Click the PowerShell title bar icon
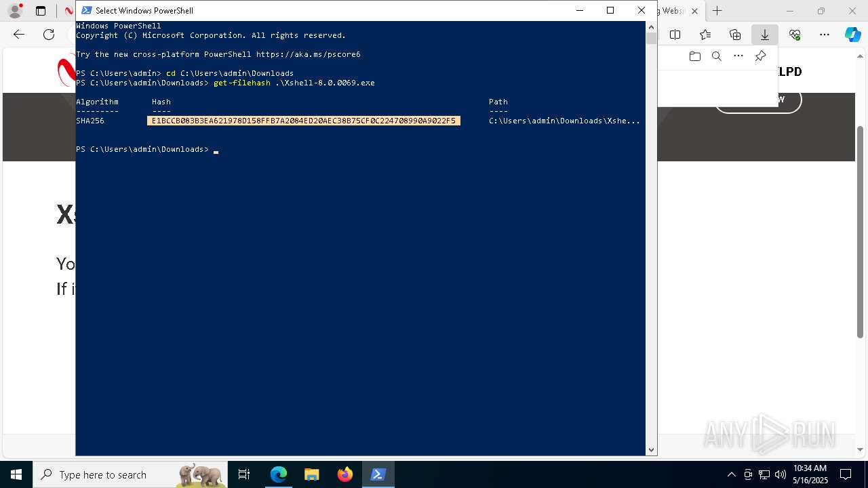The width and height of the screenshot is (868, 488). 86,10
